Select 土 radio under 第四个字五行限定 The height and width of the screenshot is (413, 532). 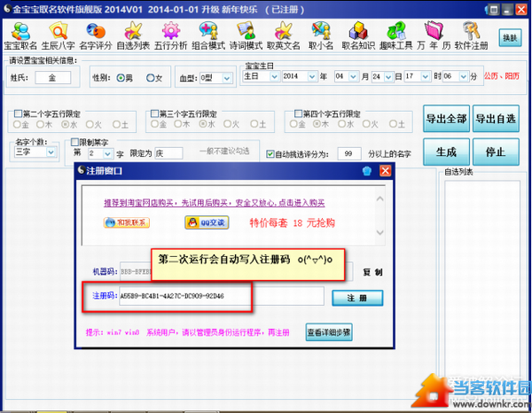[393, 124]
